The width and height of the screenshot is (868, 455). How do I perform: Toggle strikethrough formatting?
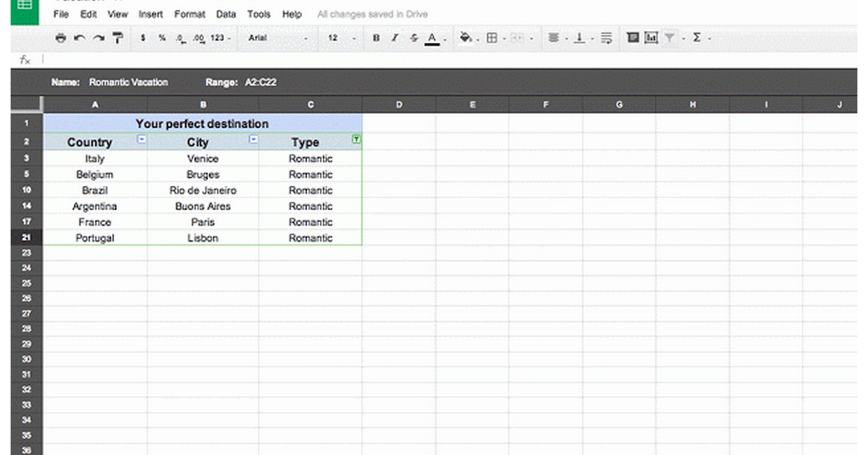point(414,38)
